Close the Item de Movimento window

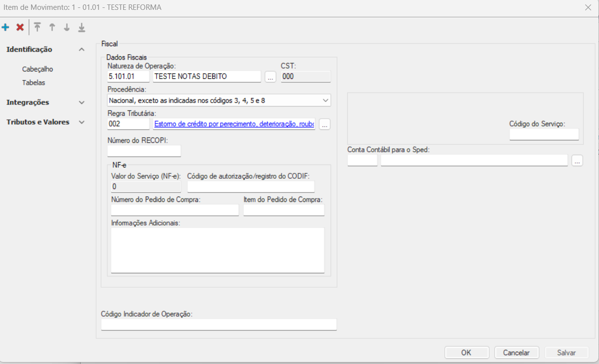588,7
